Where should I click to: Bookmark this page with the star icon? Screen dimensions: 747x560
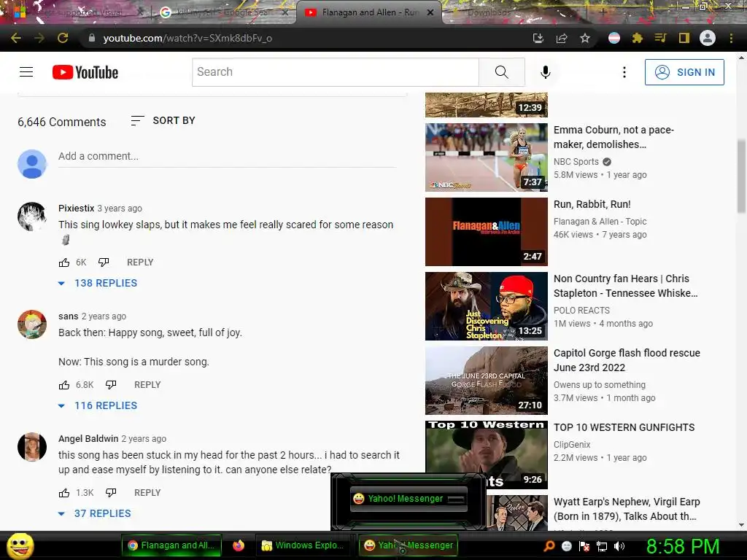(x=585, y=38)
